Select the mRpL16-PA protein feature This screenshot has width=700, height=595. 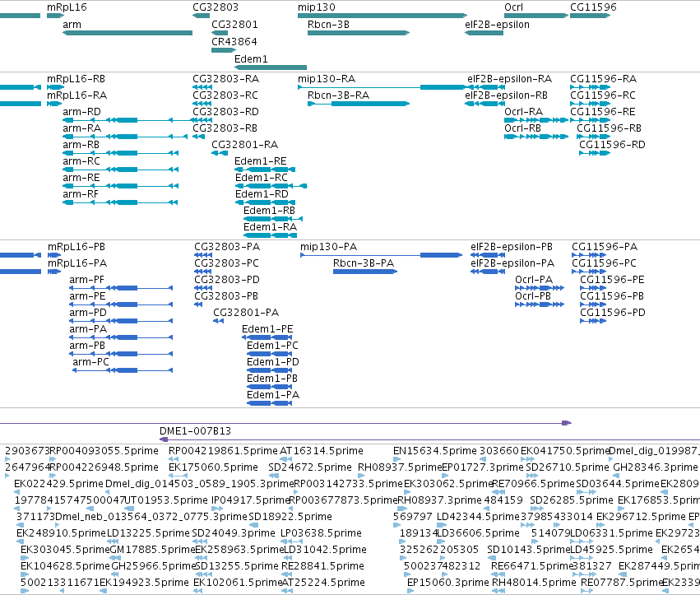pyautogui.click(x=54, y=272)
